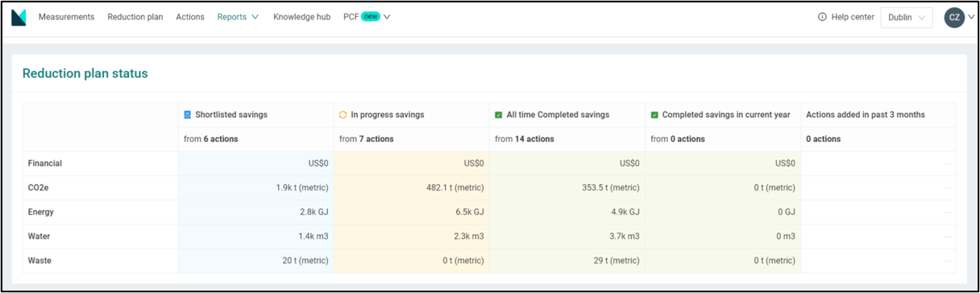Click the Shortlisted savings list icon
The width and height of the screenshot is (980, 293).
point(188,115)
